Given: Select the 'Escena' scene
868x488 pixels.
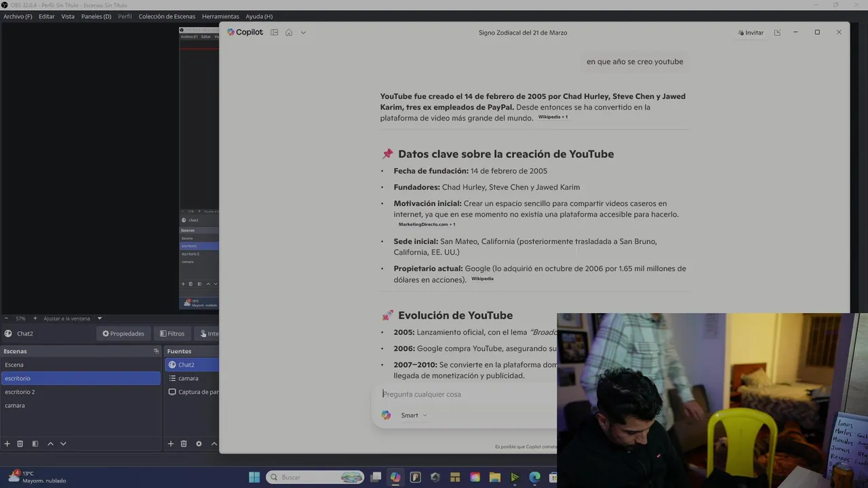Looking at the screenshot, I should click(81, 365).
